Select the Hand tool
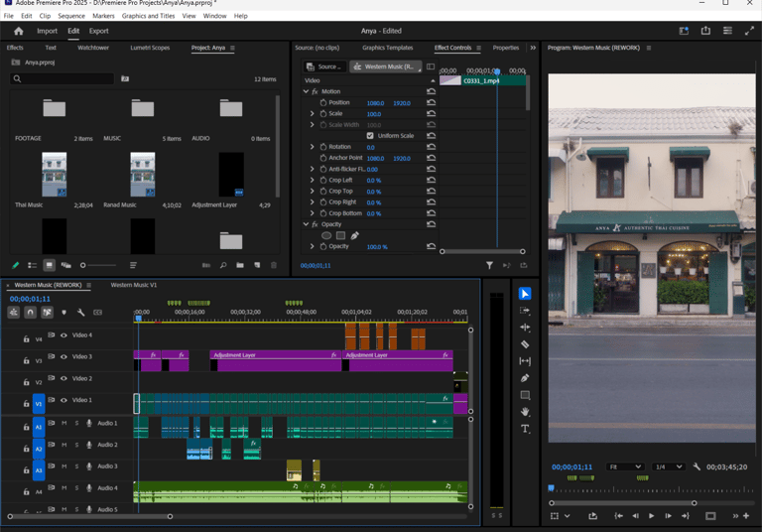 (525, 412)
